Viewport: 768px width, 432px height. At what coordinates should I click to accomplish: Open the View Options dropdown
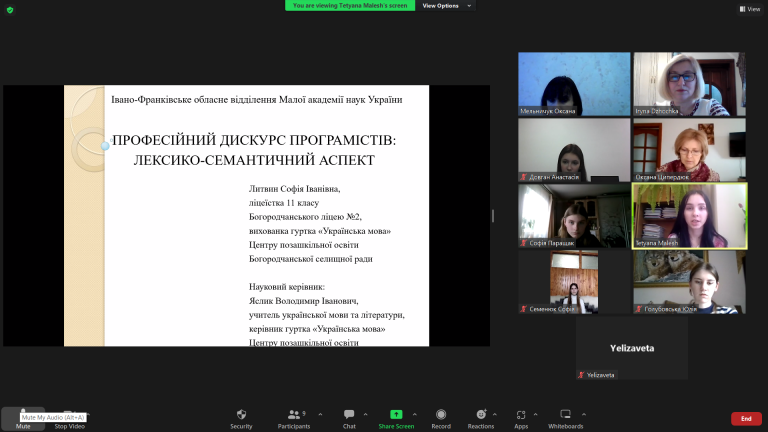[446, 5]
